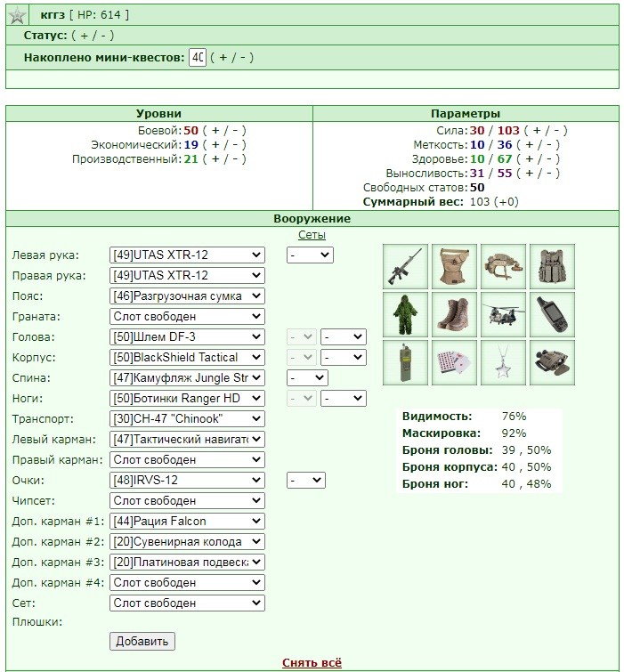The height and width of the screenshot is (672, 624).
Task: Open the modifier dropdown beside Спина
Action: point(307,378)
